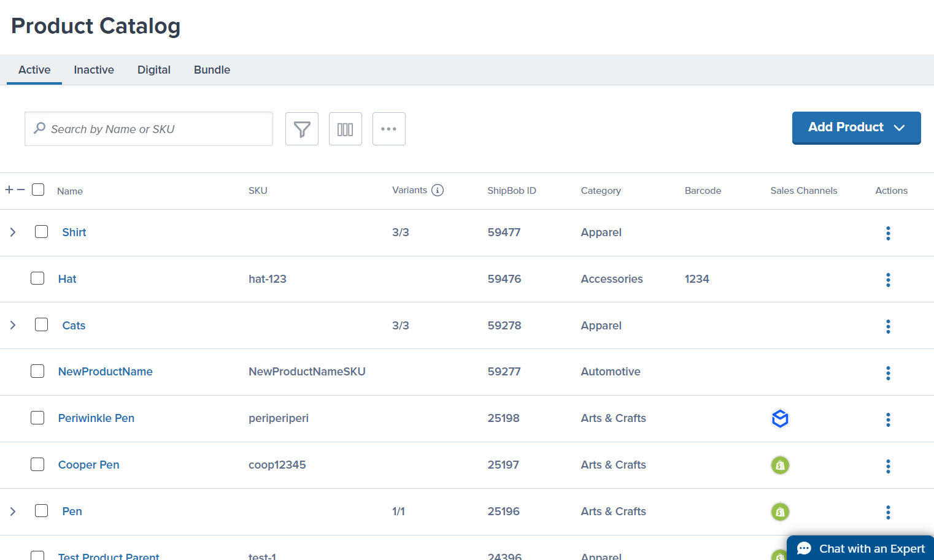
Task: Click the Variants info icon
Action: point(438,190)
